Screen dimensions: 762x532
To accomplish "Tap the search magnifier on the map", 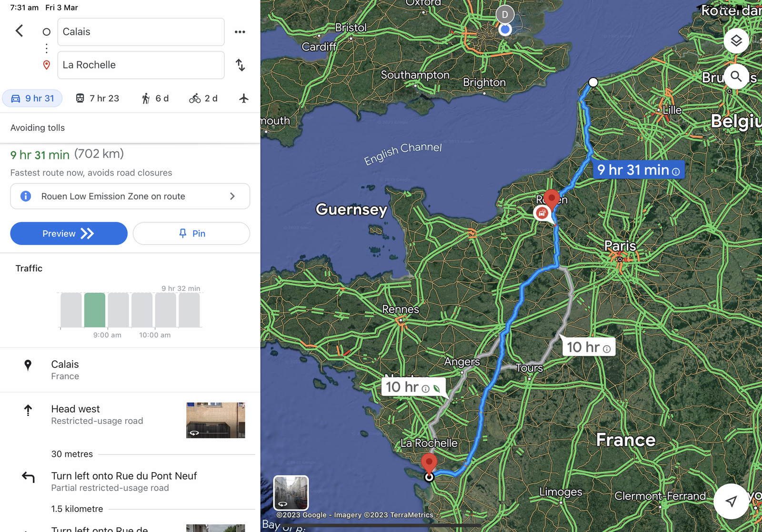I will click(736, 76).
